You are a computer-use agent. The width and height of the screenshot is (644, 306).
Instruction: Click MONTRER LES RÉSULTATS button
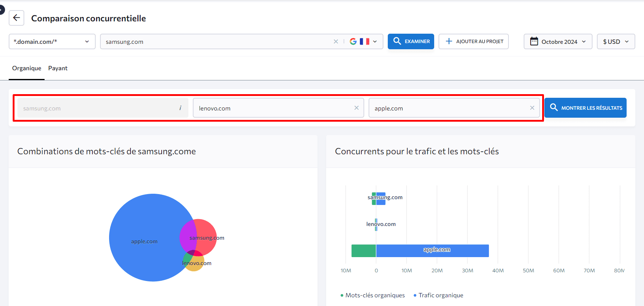tap(585, 108)
